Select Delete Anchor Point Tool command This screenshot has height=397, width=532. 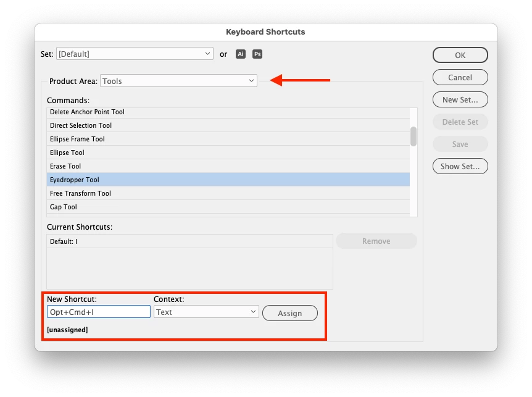pyautogui.click(x=228, y=112)
